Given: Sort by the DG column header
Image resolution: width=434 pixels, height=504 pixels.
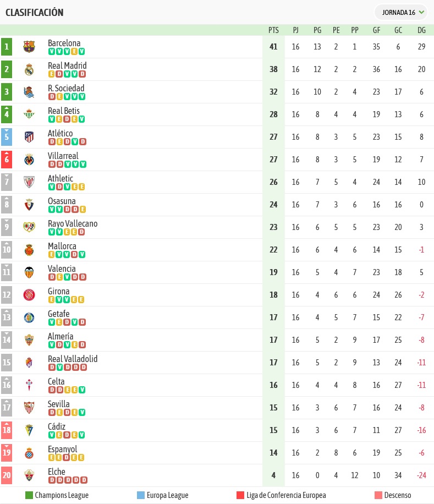Looking at the screenshot, I should pos(421,30).
